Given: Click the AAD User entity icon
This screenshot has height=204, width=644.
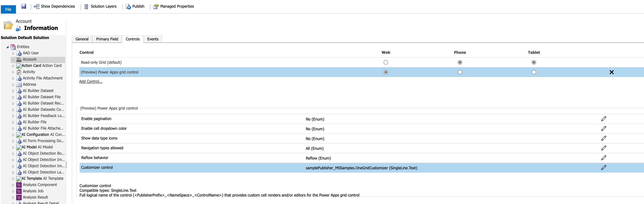Looking at the screenshot, I should click(19, 53).
